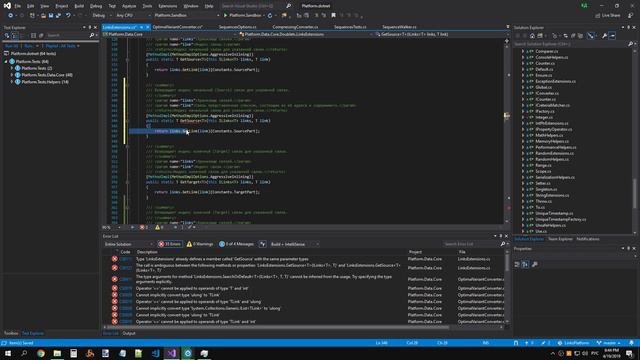
Task: Open Visual Studio Code from the taskbar
Action: point(156,353)
